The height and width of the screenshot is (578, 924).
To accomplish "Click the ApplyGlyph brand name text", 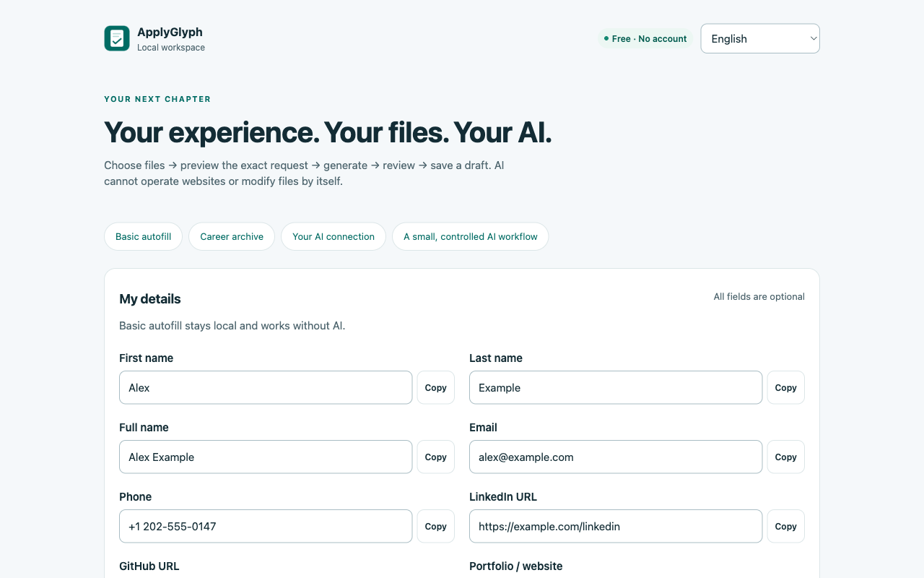I will pyautogui.click(x=170, y=32).
